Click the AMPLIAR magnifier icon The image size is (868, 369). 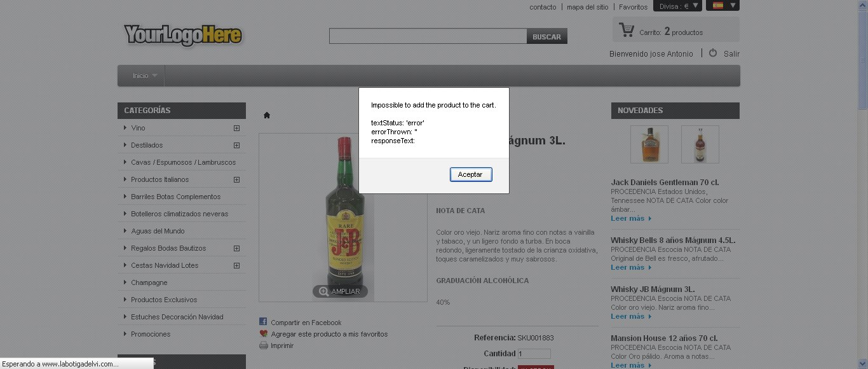[323, 291]
